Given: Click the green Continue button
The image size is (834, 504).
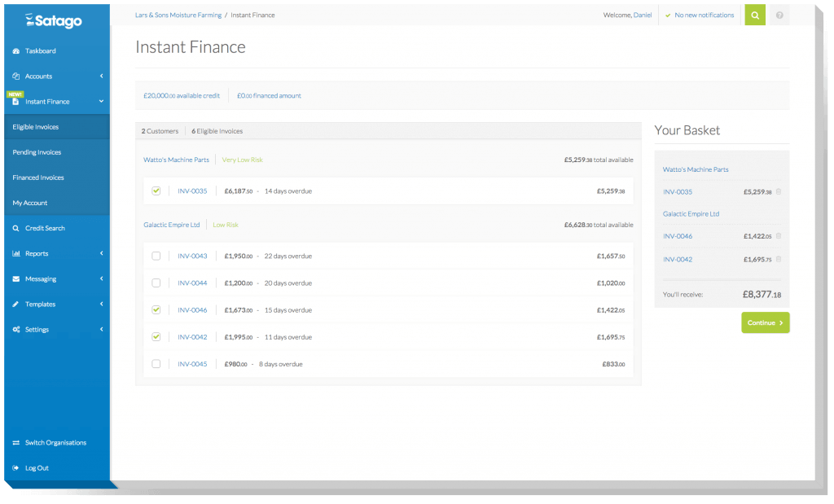Looking at the screenshot, I should pyautogui.click(x=766, y=322).
